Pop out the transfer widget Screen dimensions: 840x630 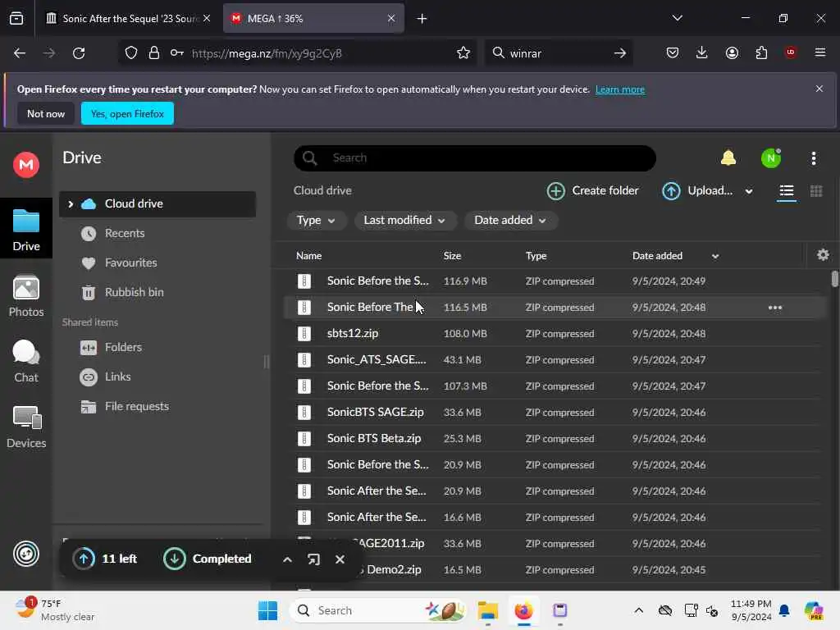coord(313,559)
